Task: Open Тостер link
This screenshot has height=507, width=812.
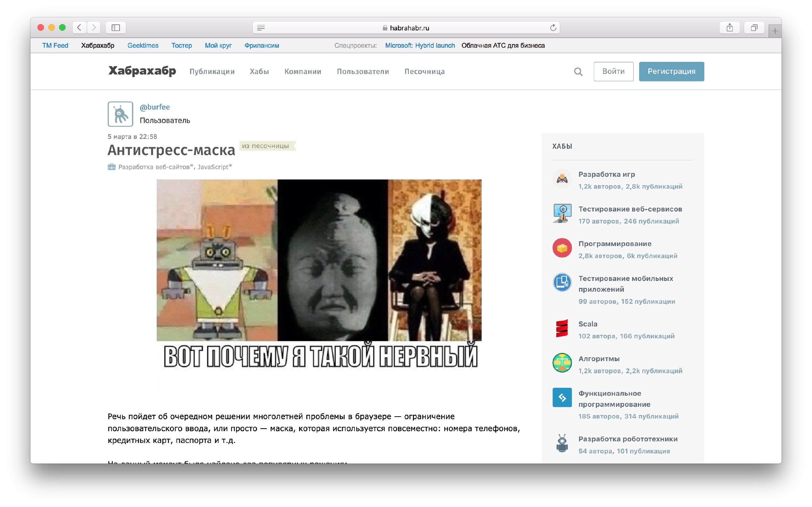Action: pyautogui.click(x=181, y=45)
